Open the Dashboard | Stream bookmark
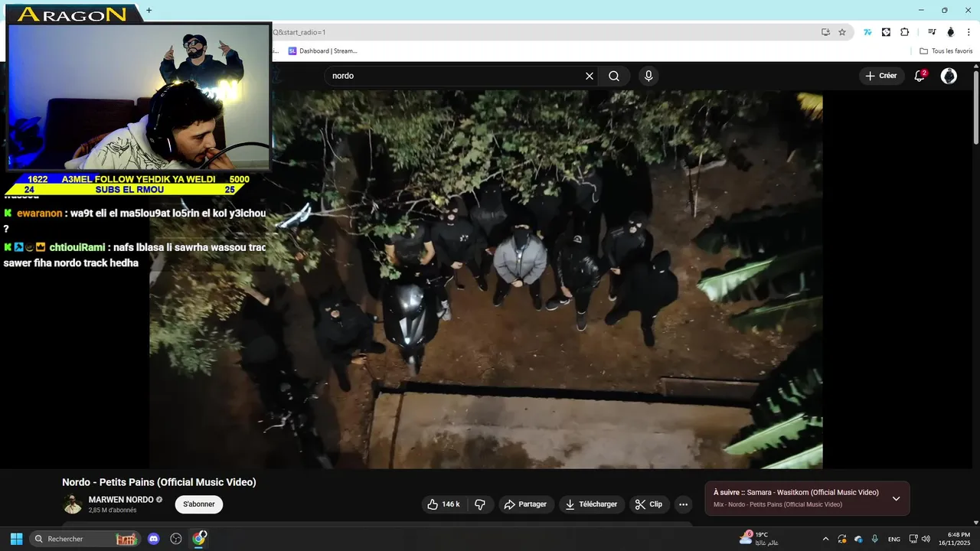Image resolution: width=980 pixels, height=551 pixels. (322, 51)
